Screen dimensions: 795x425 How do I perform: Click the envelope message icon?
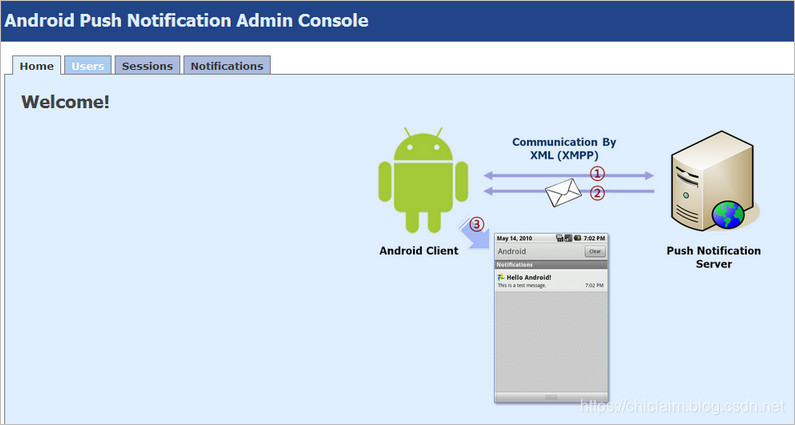(x=563, y=193)
